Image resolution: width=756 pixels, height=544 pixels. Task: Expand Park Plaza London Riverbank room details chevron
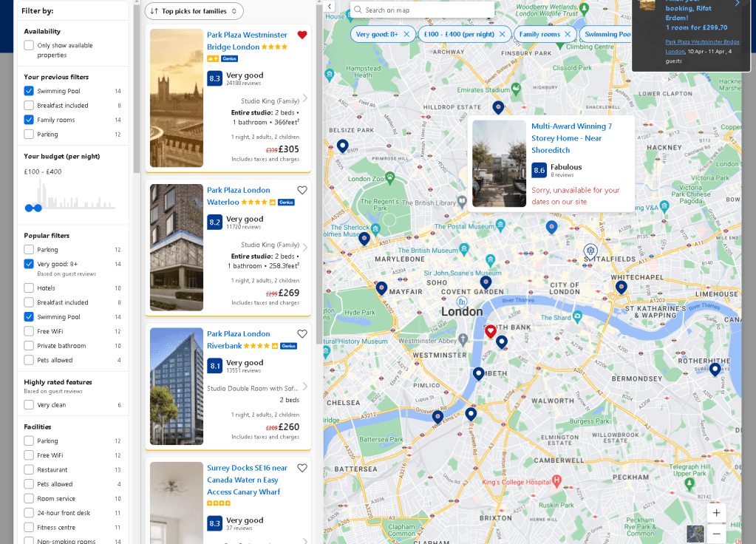tap(304, 387)
